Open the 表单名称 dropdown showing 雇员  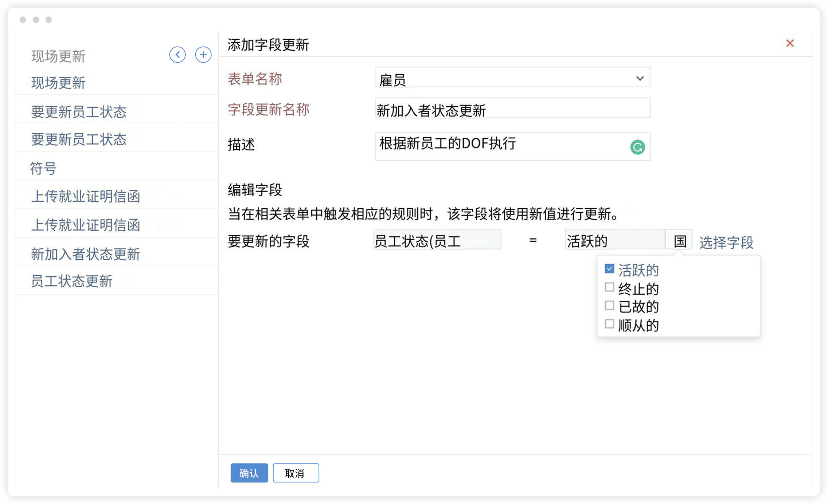(512, 78)
